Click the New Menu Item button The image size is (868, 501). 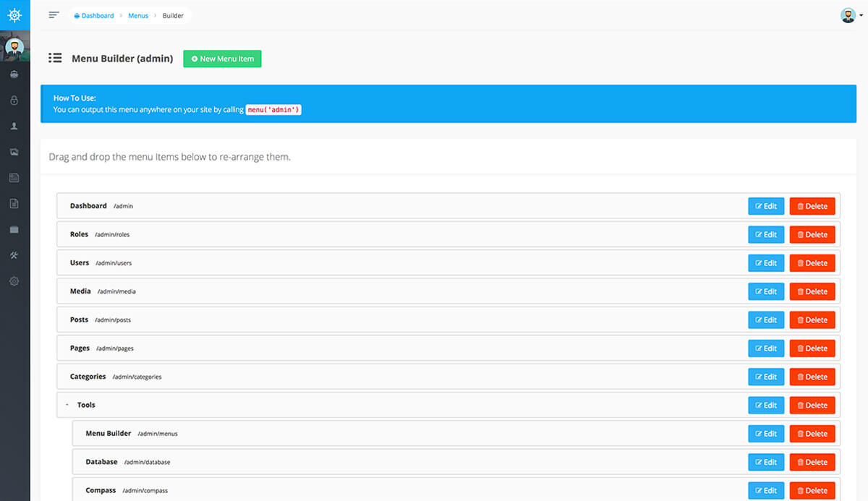pyautogui.click(x=222, y=59)
